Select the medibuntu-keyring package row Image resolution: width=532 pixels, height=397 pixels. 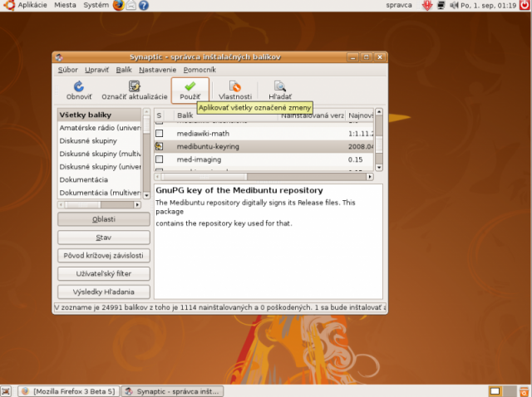(264, 146)
